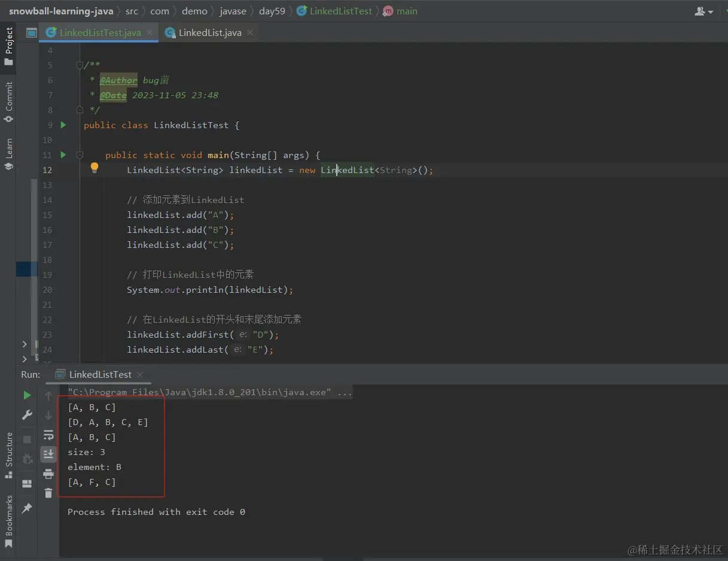
Task: Click snowball-learning-java breadcrumb
Action: pyautogui.click(x=61, y=11)
